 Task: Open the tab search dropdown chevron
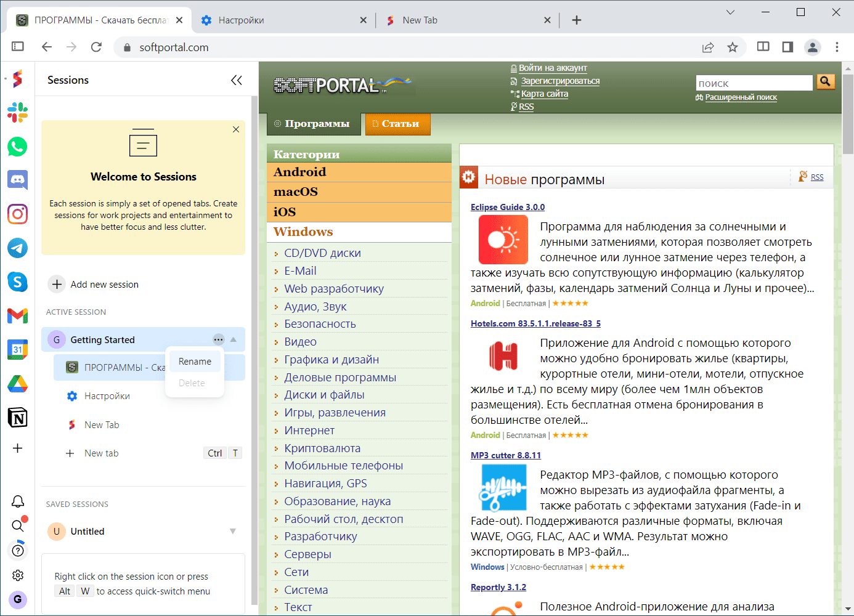[x=730, y=12]
